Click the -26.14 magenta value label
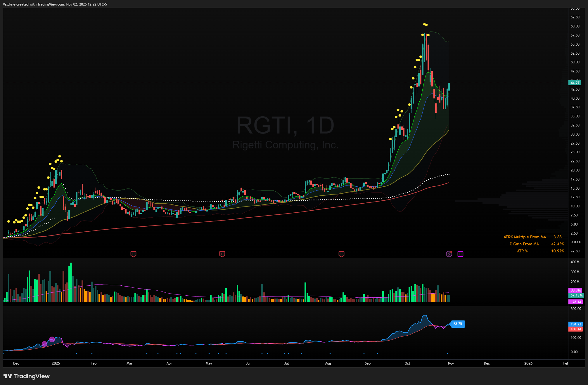Image resolution: width=588 pixels, height=385 pixels. [576, 302]
